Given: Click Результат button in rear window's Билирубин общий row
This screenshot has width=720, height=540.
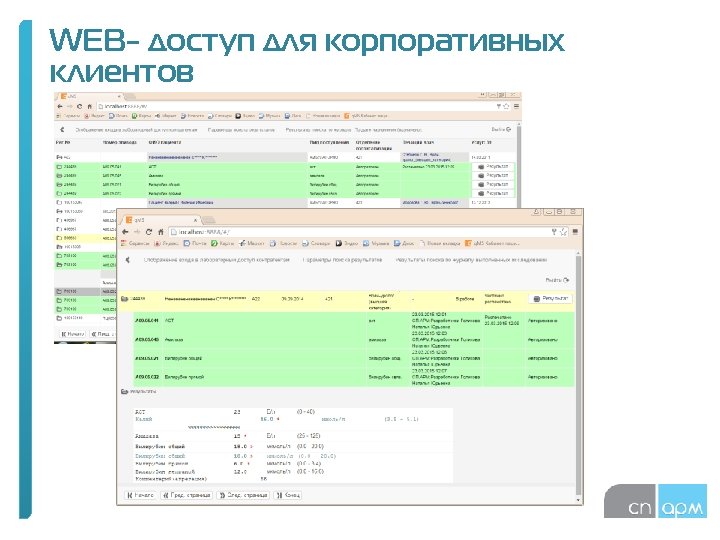Looking at the screenshot, I should point(493,185).
